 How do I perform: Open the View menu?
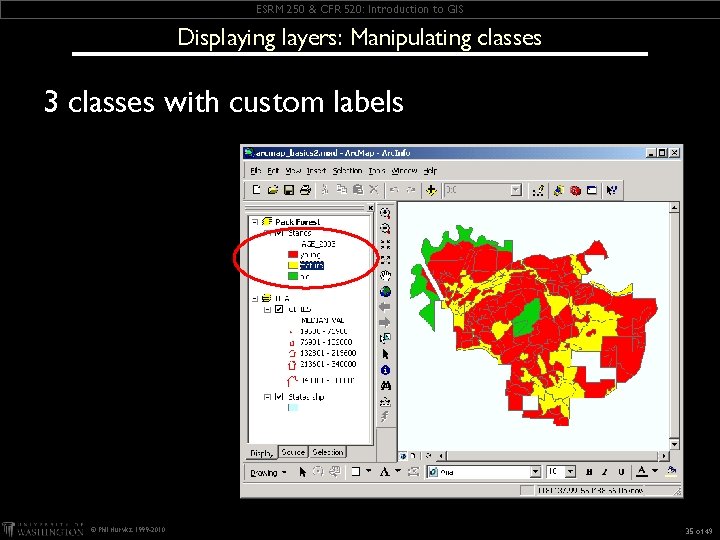click(x=293, y=170)
